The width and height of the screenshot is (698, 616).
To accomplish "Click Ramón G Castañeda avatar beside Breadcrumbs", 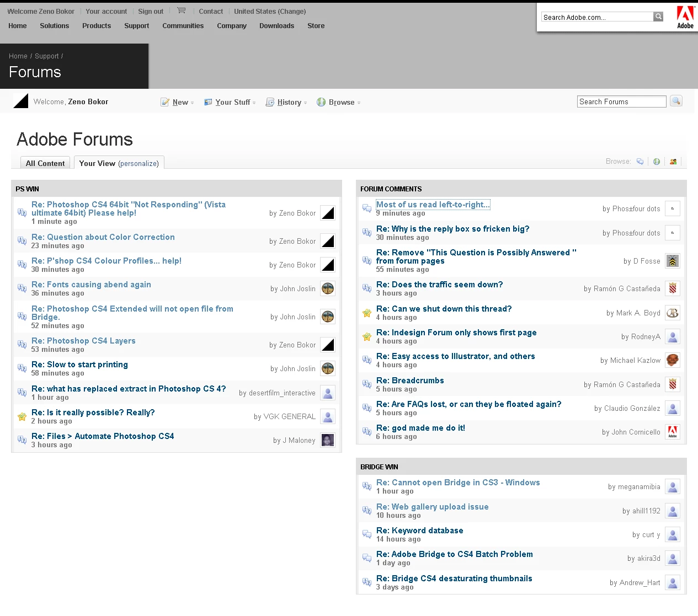I will point(673,384).
